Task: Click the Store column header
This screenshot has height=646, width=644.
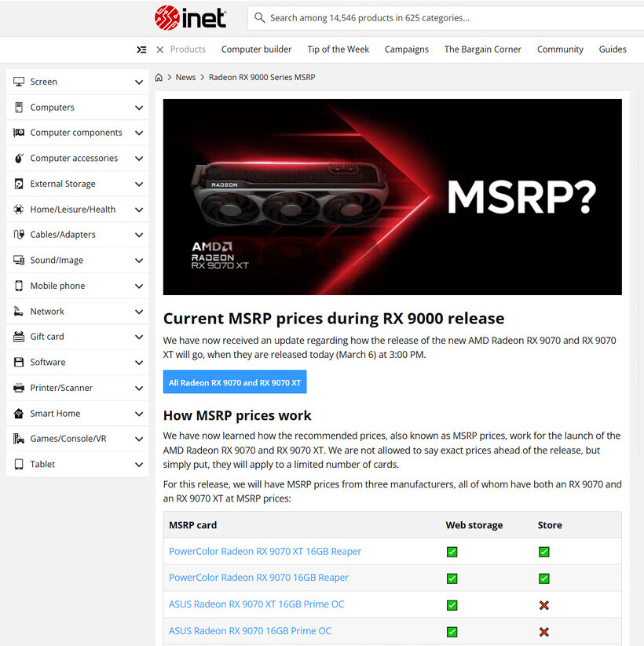Action: click(550, 525)
